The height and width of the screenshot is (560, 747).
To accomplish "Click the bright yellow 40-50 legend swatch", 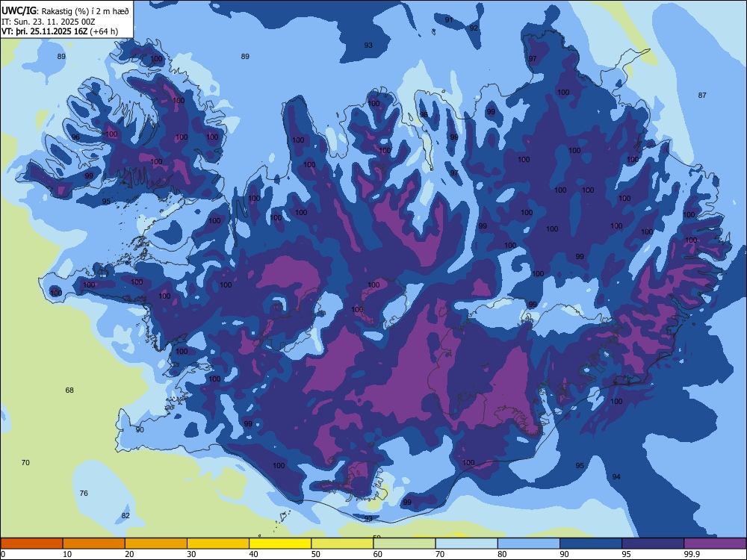I will click(x=280, y=544).
